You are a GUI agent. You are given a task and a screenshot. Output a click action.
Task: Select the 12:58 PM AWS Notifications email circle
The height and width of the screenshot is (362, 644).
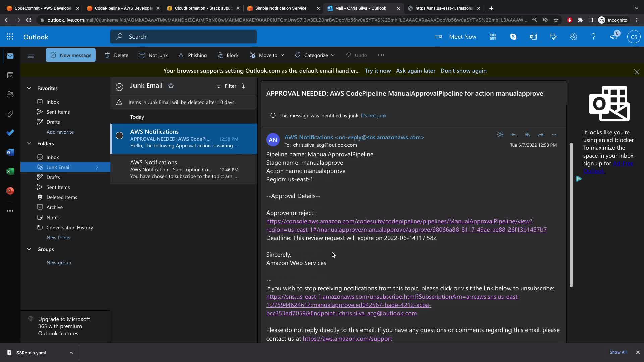(x=119, y=136)
